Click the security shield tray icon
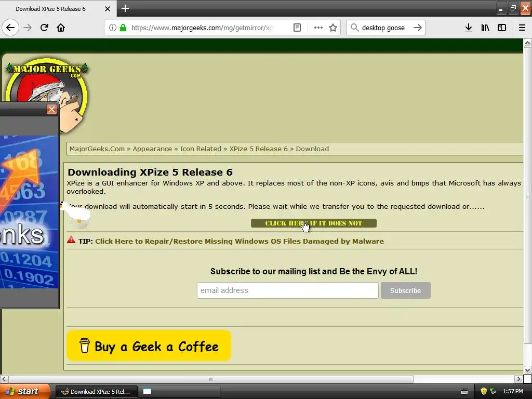This screenshot has width=532, height=399. point(484,392)
